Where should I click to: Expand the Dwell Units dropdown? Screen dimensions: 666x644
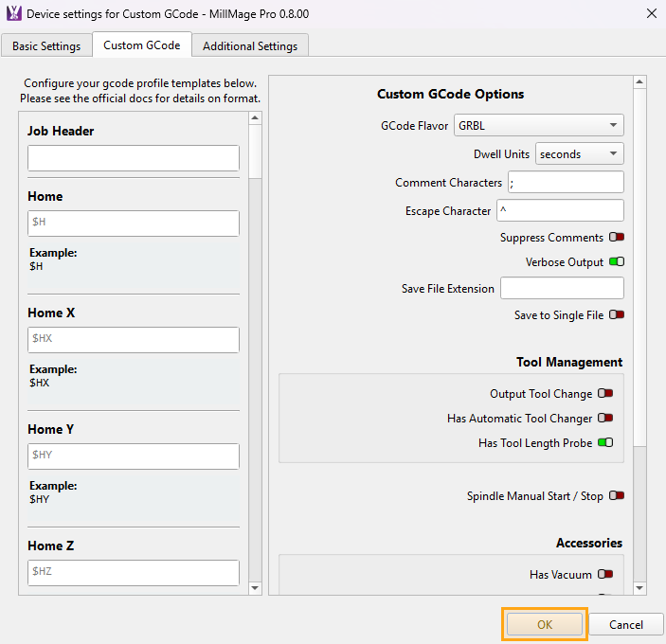[579, 153]
